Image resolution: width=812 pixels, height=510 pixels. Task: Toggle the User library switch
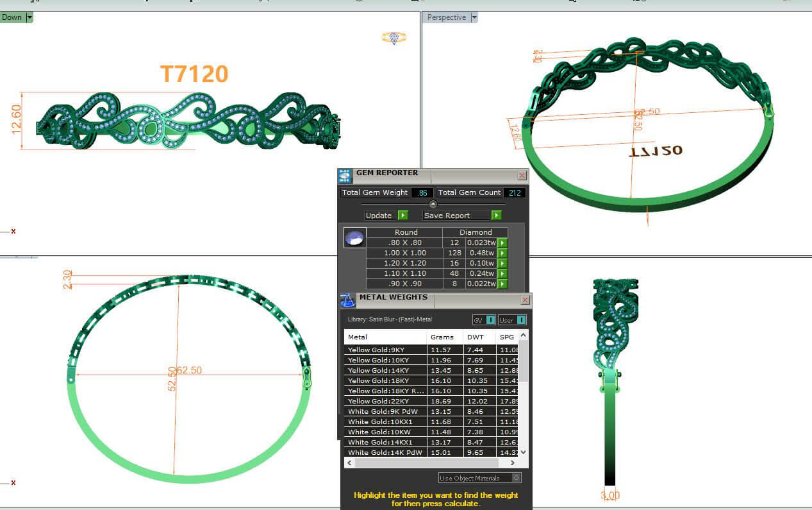[x=521, y=319]
